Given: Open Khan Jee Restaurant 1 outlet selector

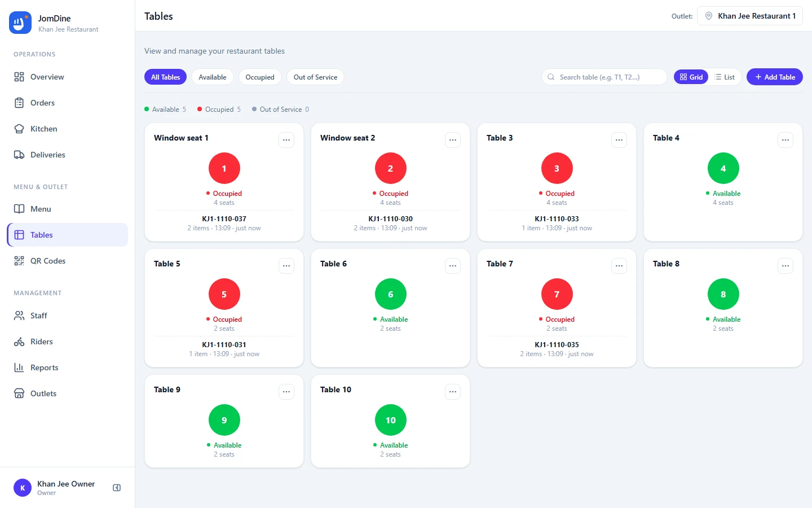Looking at the screenshot, I should tap(750, 16).
